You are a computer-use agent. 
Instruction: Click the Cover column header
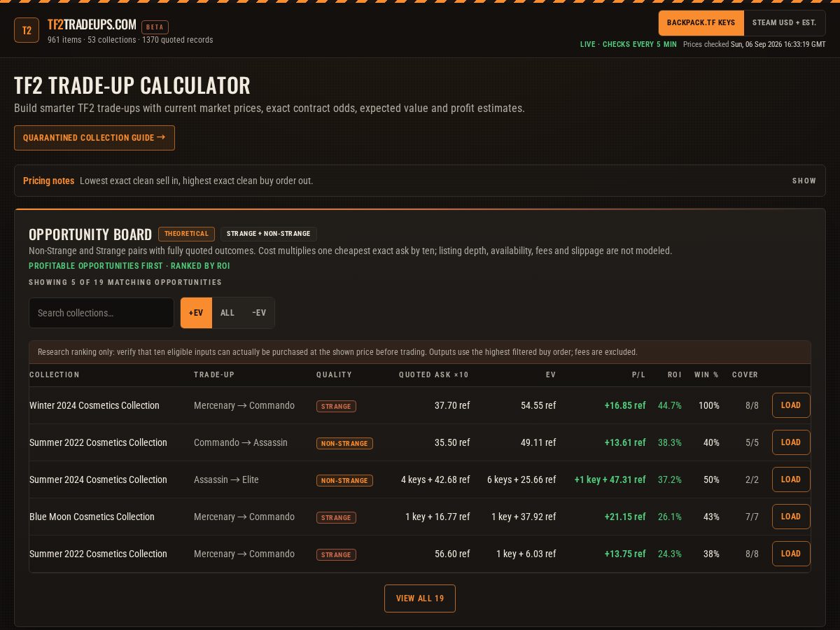point(745,375)
